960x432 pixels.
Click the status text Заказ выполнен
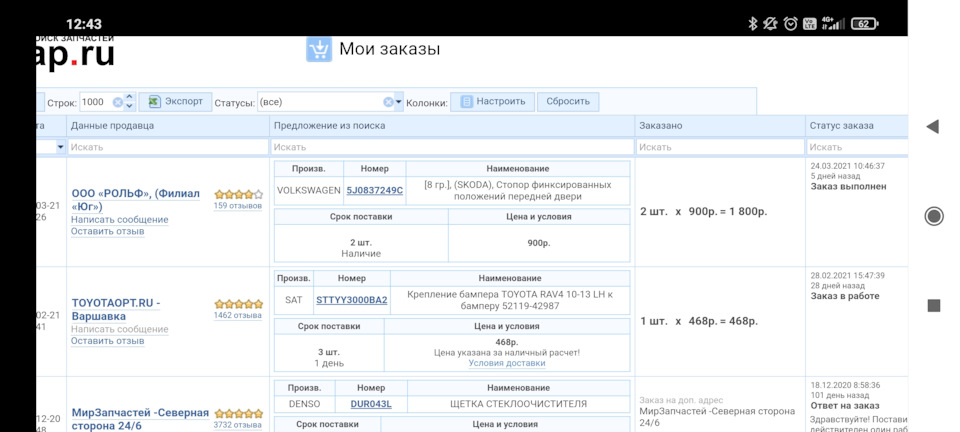tap(848, 186)
